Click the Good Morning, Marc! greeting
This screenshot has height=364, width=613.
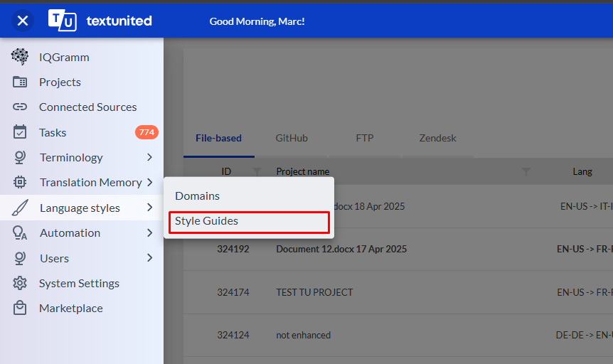click(x=257, y=21)
